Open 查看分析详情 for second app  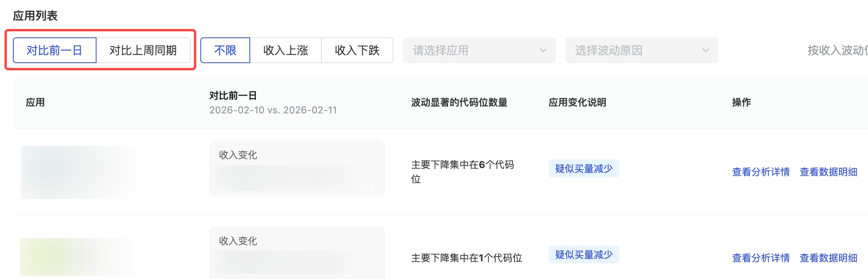[x=761, y=258]
